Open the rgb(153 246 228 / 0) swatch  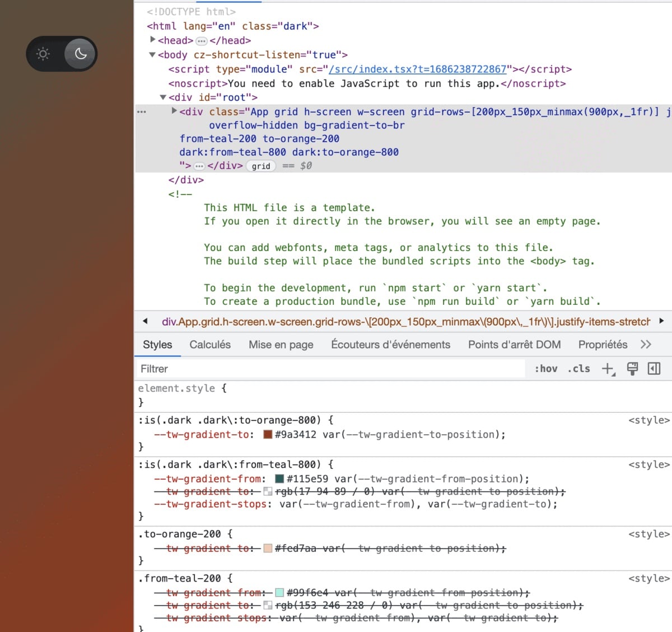(x=268, y=605)
